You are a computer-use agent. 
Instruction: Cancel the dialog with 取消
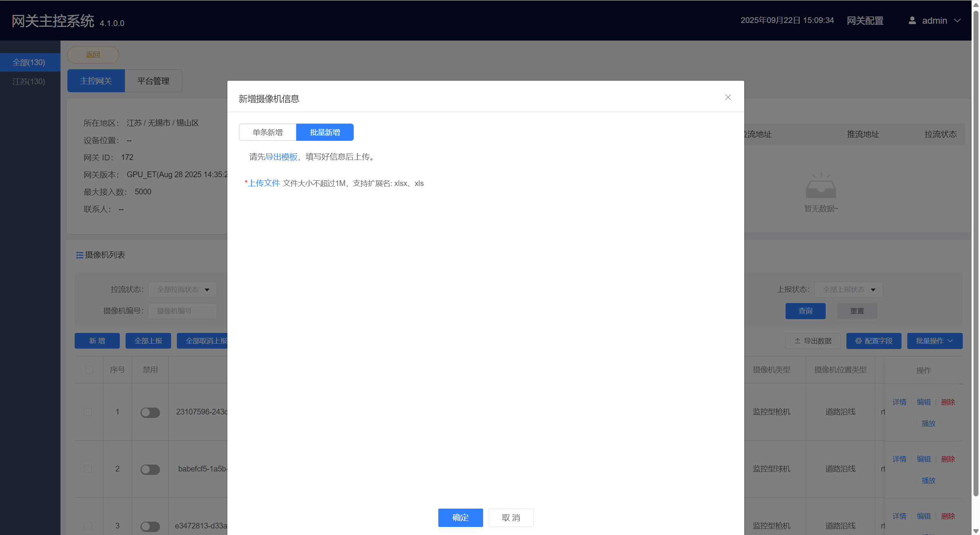point(511,517)
